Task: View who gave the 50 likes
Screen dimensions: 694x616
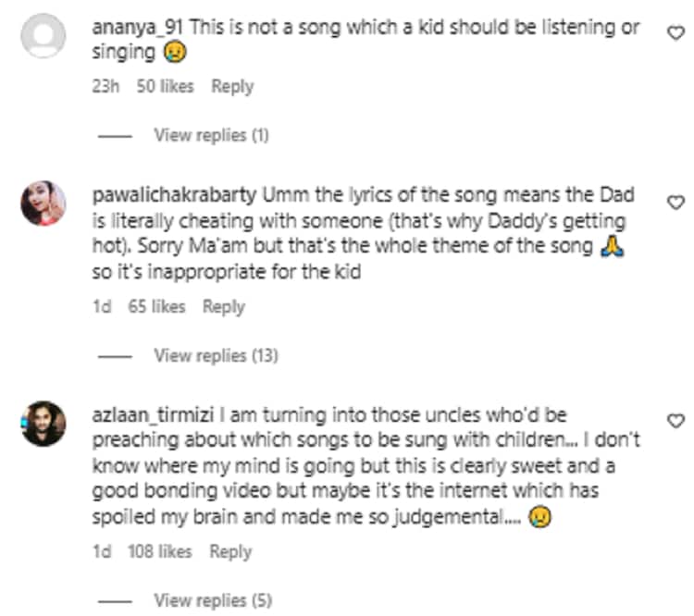Action: pyautogui.click(x=166, y=86)
